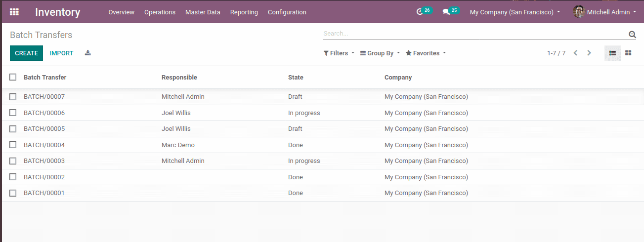Click the IMPORT button
The height and width of the screenshot is (242, 644).
[61, 53]
